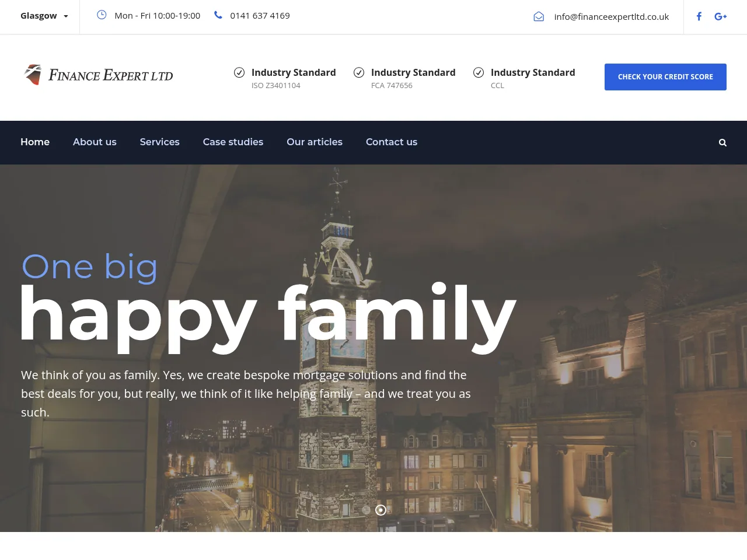The width and height of the screenshot is (747, 560).
Task: Click the checkmark icon beside FCA 747656
Action: [x=359, y=72]
